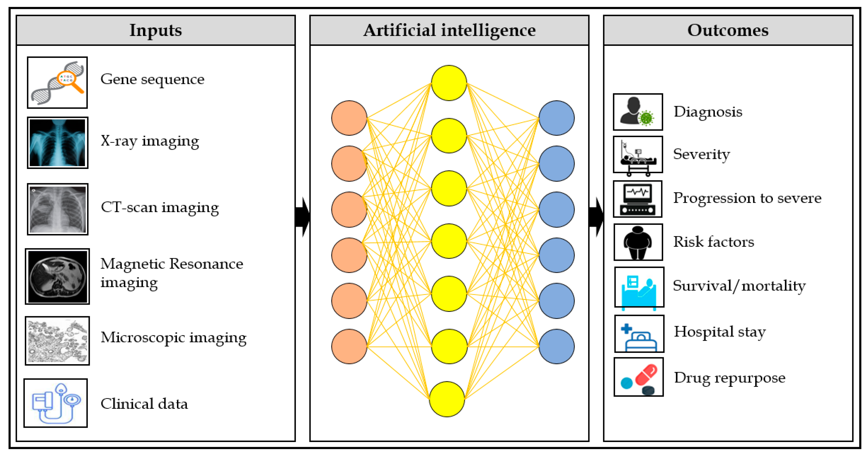
Task: Click the Hospital stay bed icon
Action: 632,334
